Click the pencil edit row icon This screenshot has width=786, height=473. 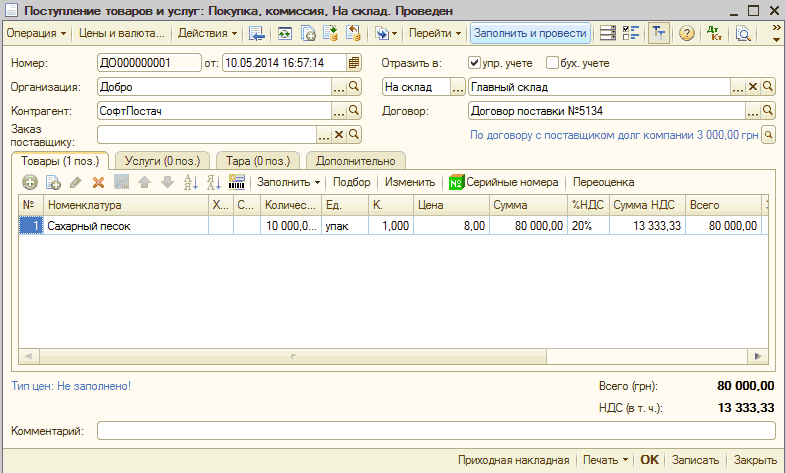pyautogui.click(x=76, y=182)
